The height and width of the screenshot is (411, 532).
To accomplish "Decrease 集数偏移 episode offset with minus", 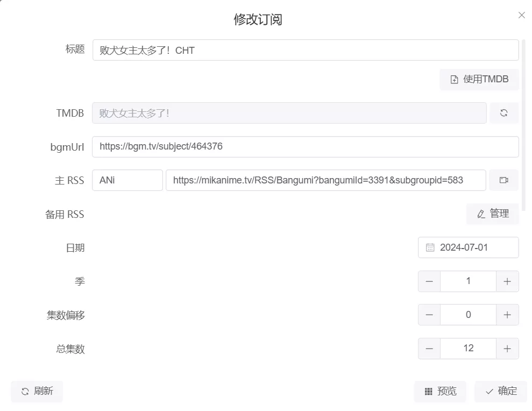I will (429, 315).
